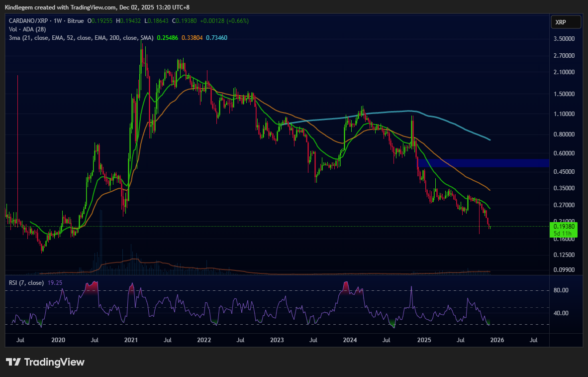Click the 0.09900 price axis label
Viewport: 588px width, 377px height.
pos(564,269)
